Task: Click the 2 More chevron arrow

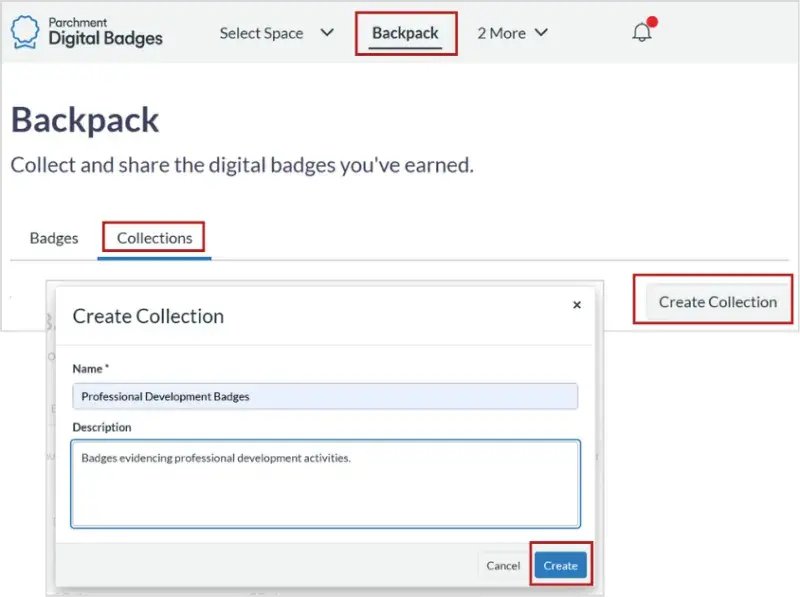Action: 541,33
